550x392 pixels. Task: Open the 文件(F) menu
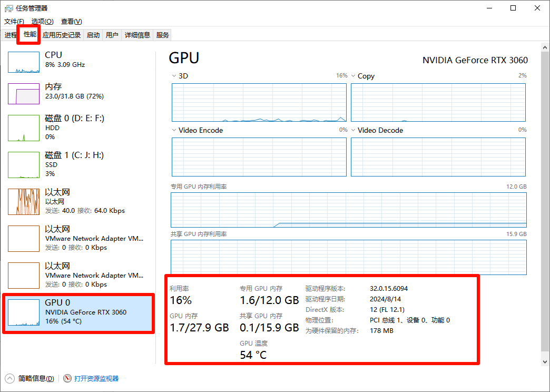tap(14, 22)
